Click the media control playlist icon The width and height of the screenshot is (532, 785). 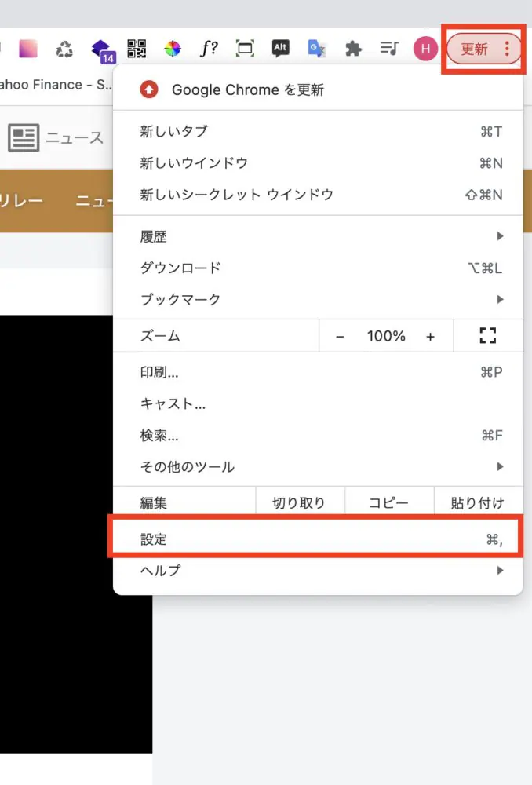tap(389, 49)
